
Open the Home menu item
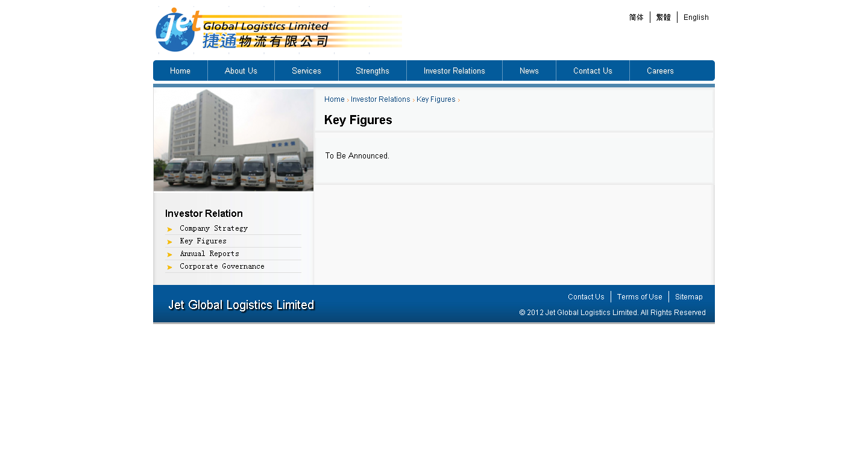click(180, 71)
